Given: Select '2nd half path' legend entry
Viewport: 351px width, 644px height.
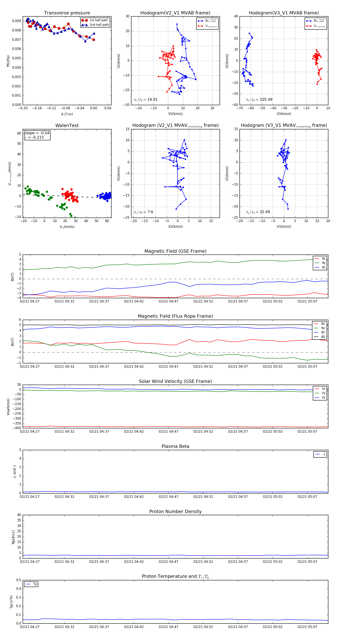Looking at the screenshot, I should coord(95,25).
